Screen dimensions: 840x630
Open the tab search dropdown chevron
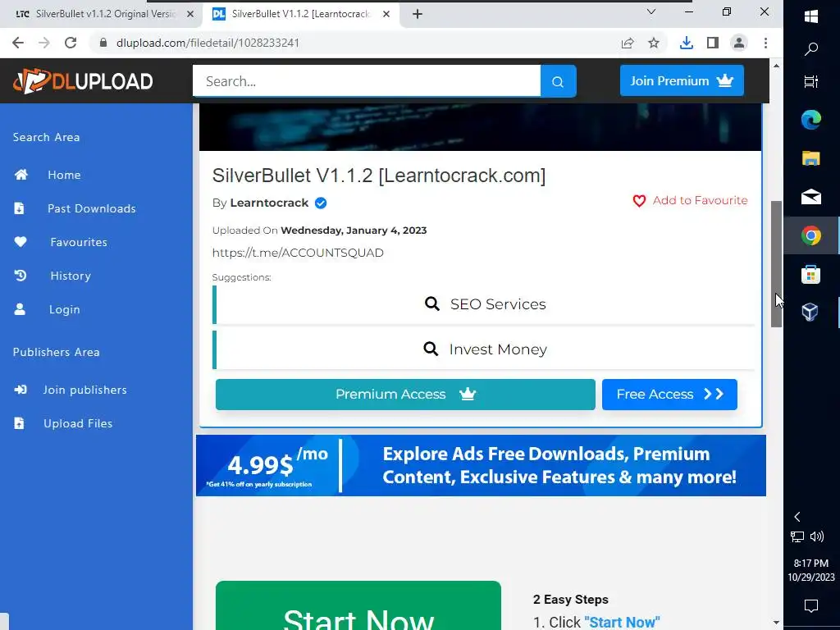point(651,11)
